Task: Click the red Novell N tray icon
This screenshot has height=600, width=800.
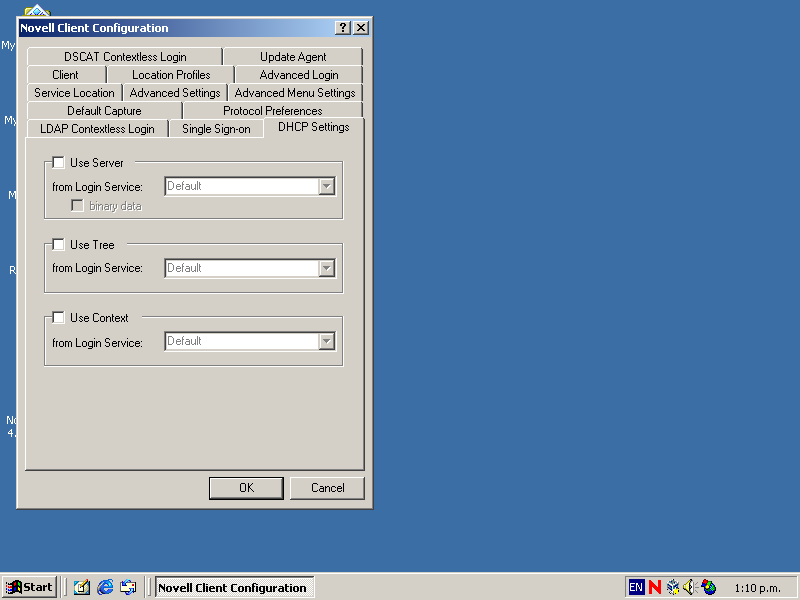Action: [x=655, y=587]
